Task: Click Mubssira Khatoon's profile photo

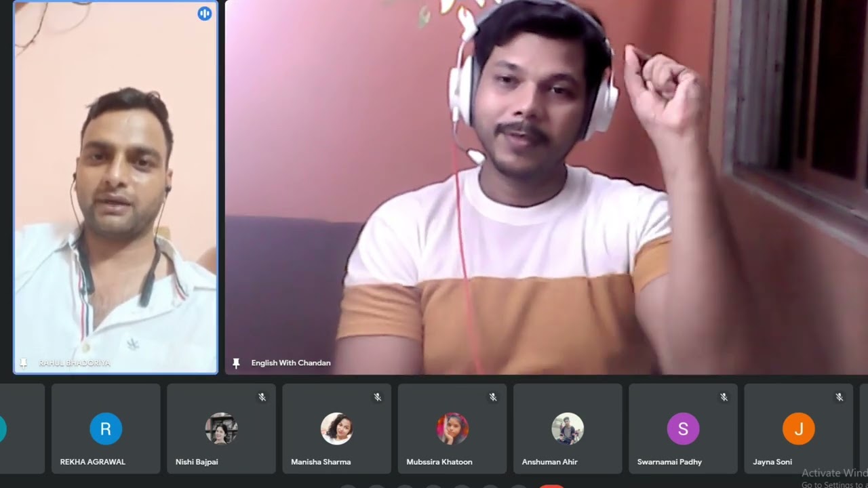Action: point(452,428)
